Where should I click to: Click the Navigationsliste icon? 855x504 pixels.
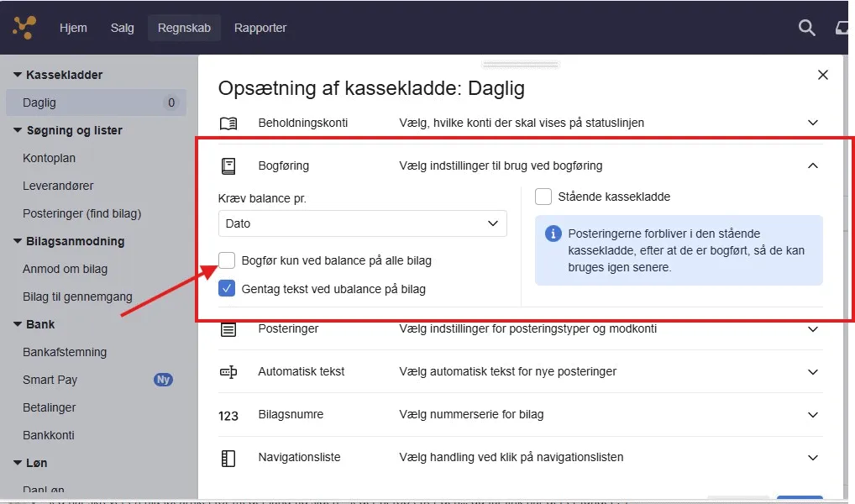[228, 457]
